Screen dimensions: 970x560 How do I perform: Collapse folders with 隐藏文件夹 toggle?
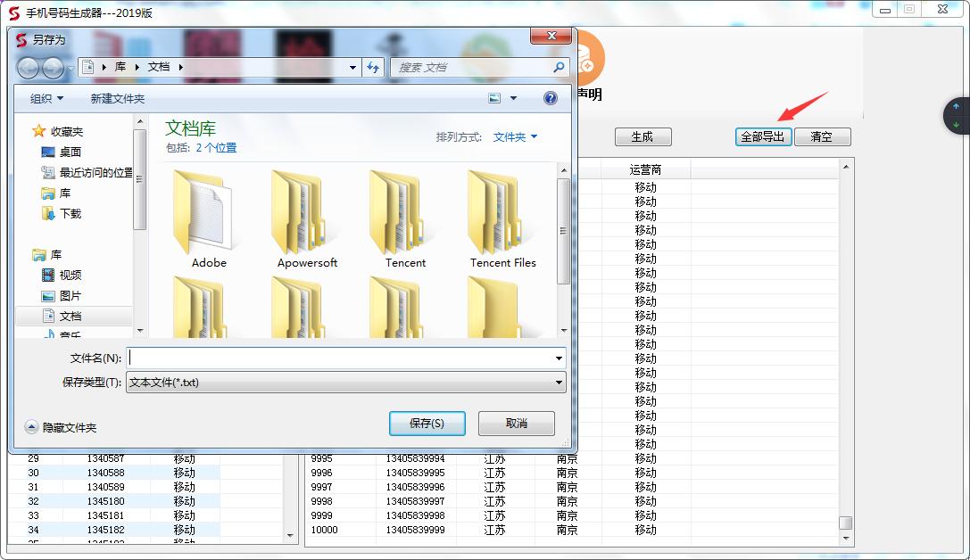pyautogui.click(x=59, y=428)
